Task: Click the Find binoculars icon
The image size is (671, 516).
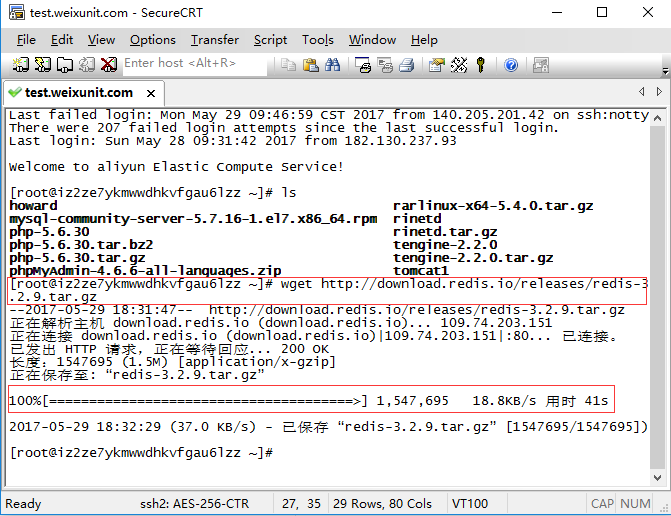Action: 333,65
